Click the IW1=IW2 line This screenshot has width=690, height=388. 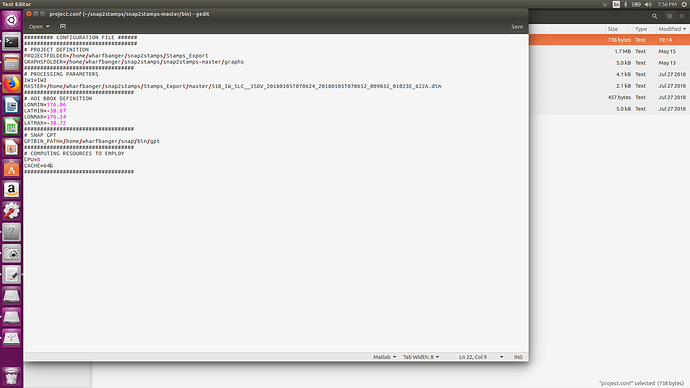click(x=35, y=81)
